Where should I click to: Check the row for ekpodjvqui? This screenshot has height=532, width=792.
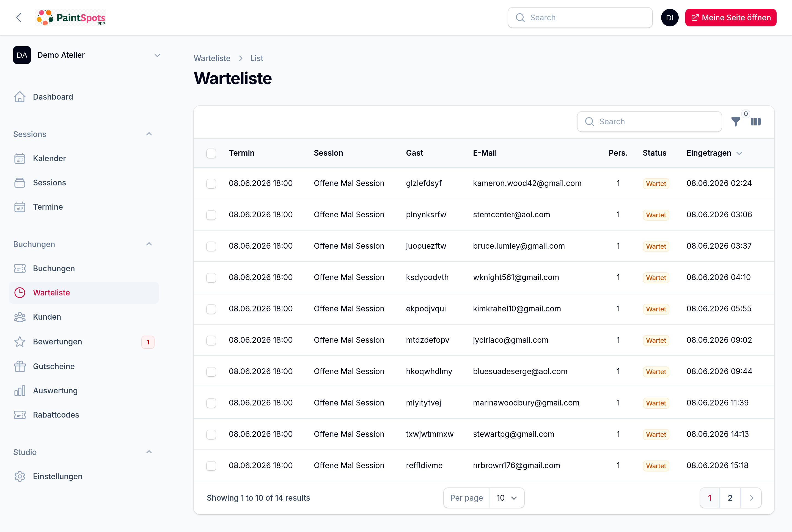pos(211,309)
